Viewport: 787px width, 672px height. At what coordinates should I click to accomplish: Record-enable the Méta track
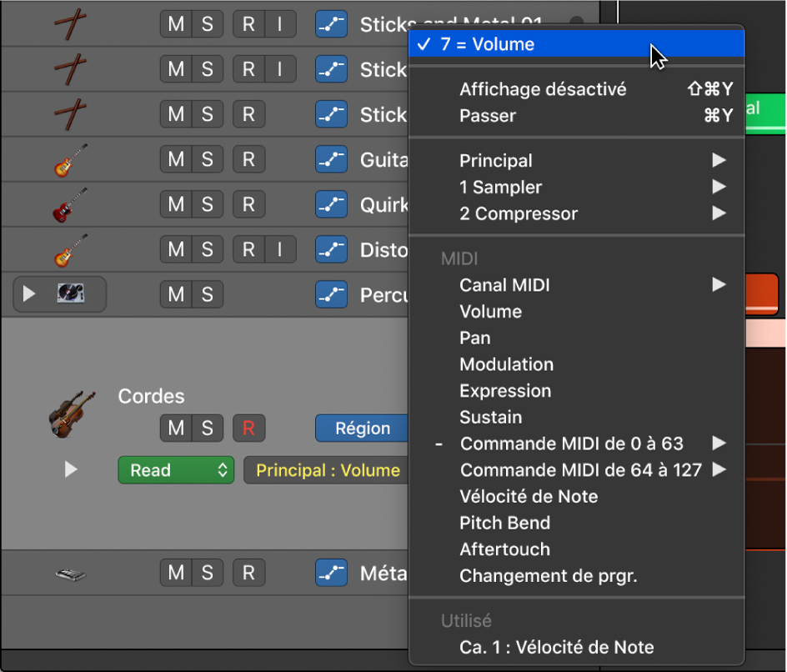[x=249, y=573]
